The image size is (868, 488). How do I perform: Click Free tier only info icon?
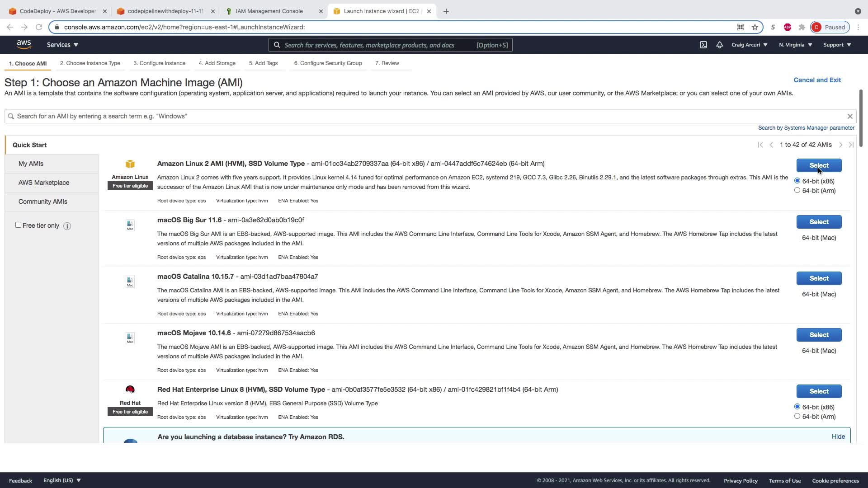pyautogui.click(x=67, y=226)
